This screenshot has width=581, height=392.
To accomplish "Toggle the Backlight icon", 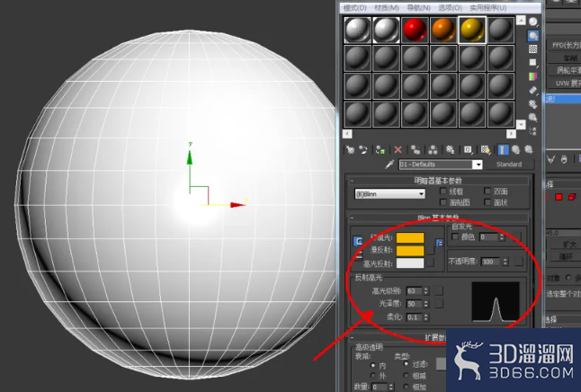I will point(532,36).
